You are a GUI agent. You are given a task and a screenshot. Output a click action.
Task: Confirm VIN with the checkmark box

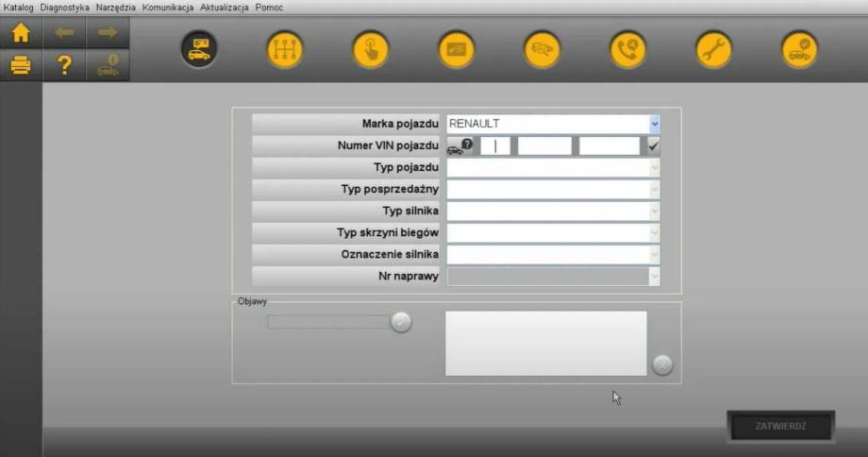653,146
